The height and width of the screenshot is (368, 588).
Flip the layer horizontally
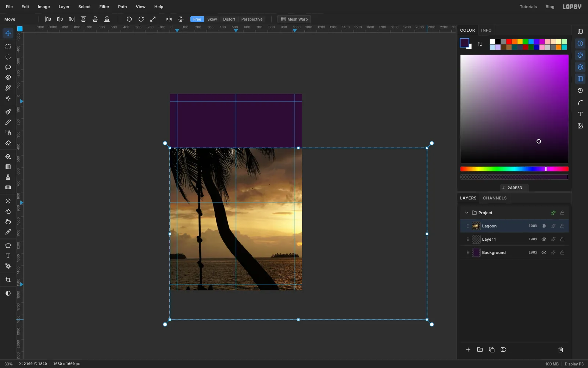[169, 19]
